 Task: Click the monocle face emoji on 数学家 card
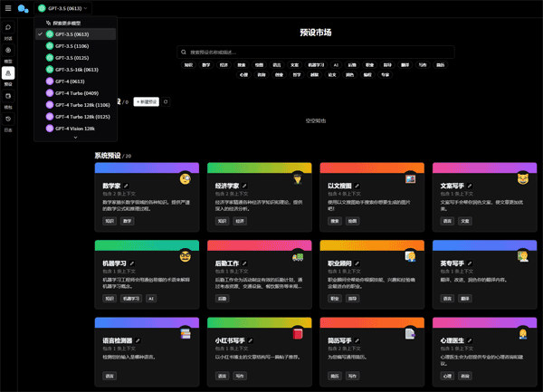(x=186, y=178)
